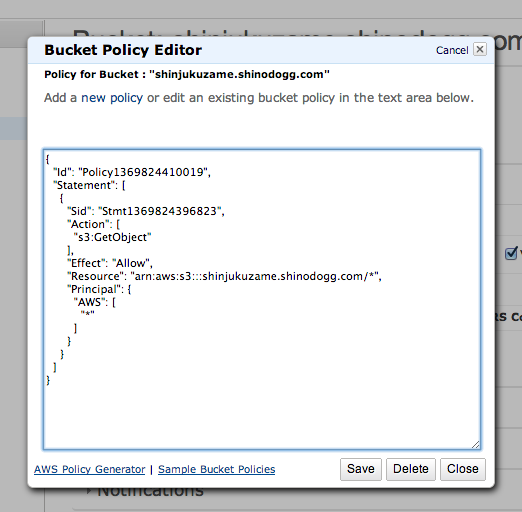
Task: Save the bucket policy
Action: coord(361,469)
